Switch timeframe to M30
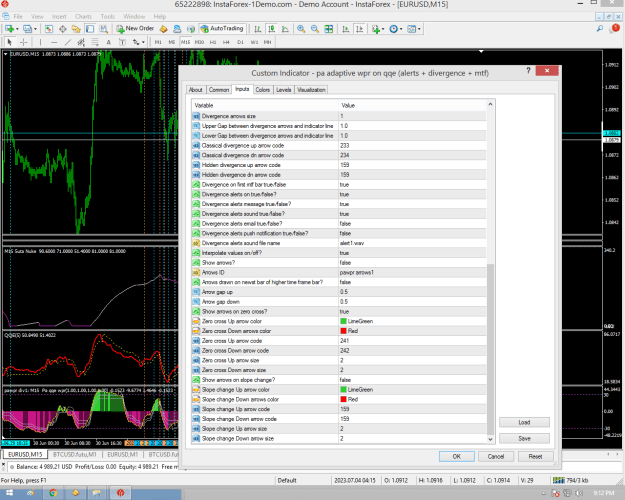This screenshot has width=625, height=500. coord(199,42)
